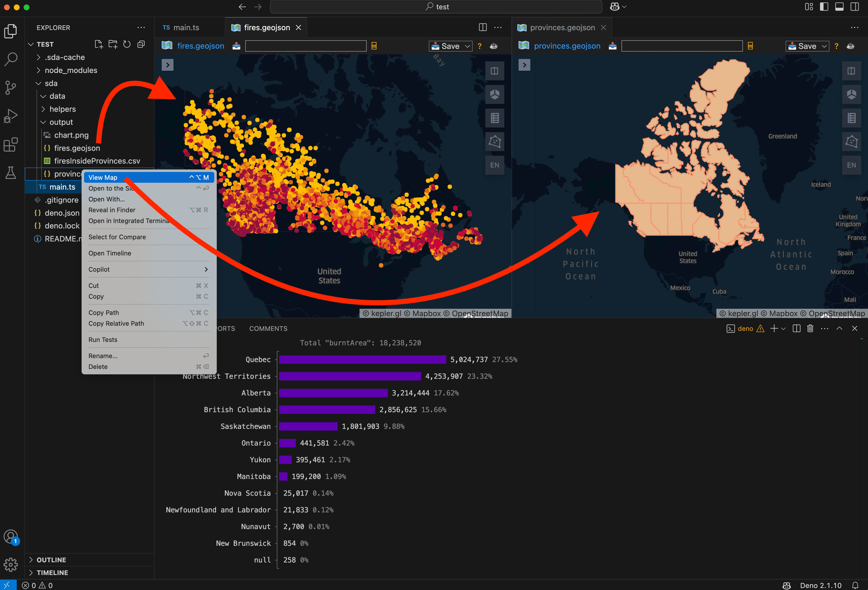Switch to main.ts editor tab

[186, 27]
